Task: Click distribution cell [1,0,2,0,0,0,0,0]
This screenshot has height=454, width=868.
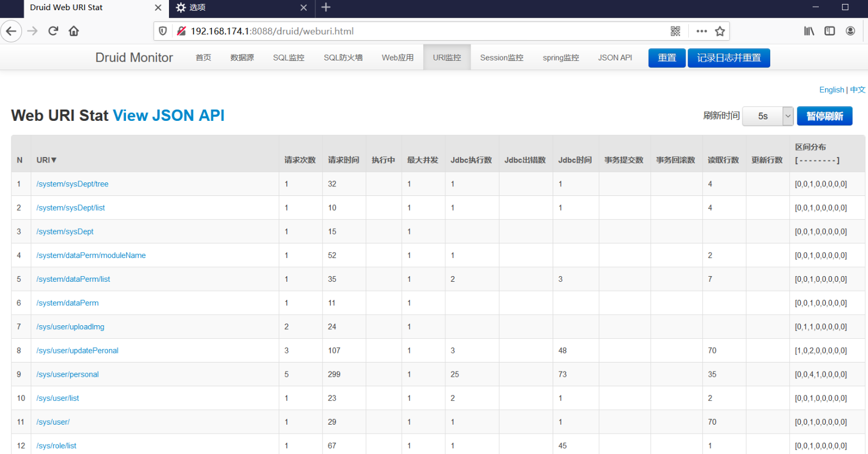Action: 821,350
